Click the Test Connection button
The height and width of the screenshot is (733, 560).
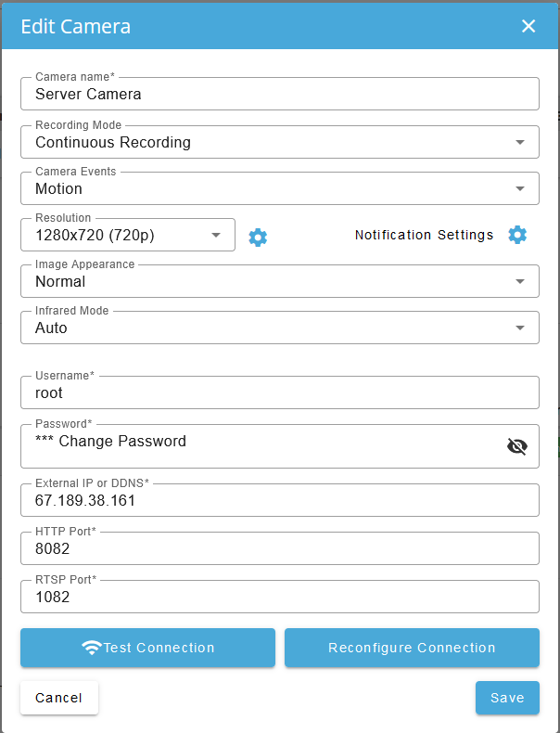tap(147, 648)
